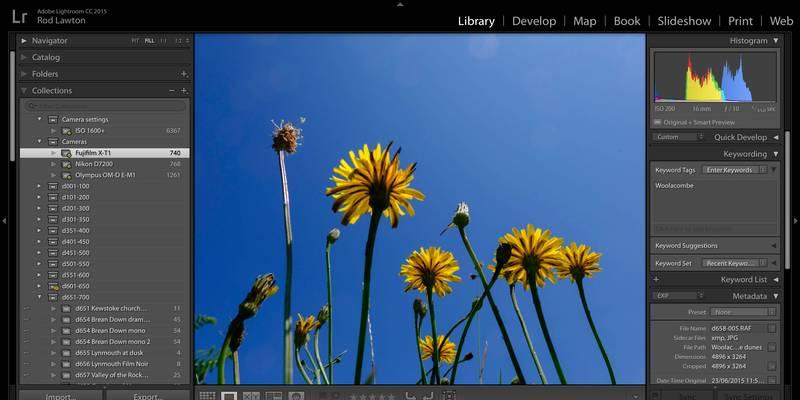Click the Camera settings collection set icon
800x400 pixels.
click(53, 119)
